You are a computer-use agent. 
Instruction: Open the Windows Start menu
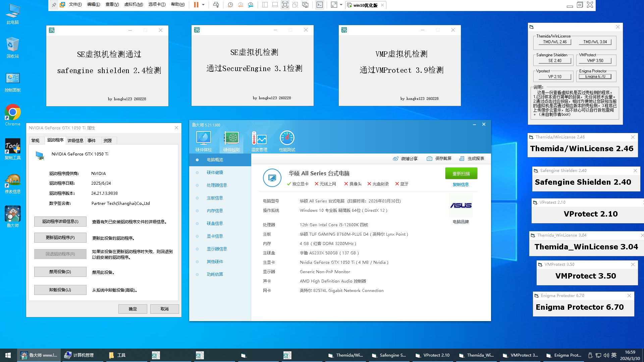pyautogui.click(x=8, y=355)
